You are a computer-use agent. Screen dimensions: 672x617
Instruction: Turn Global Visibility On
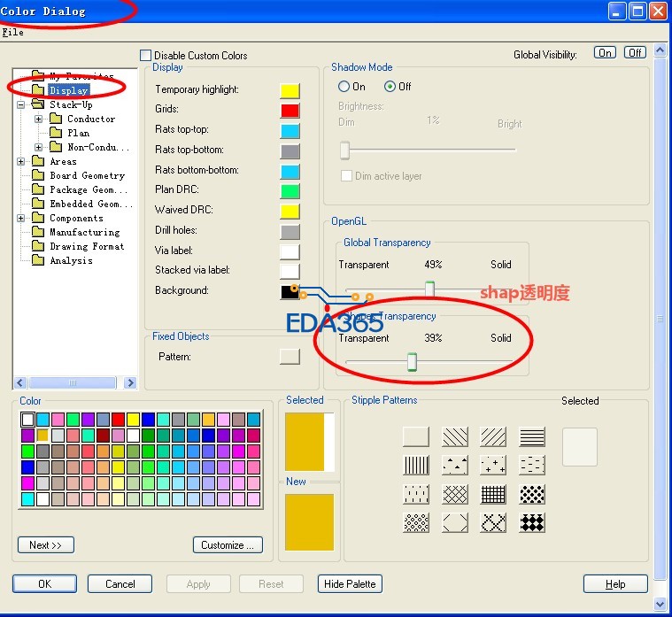coord(605,53)
